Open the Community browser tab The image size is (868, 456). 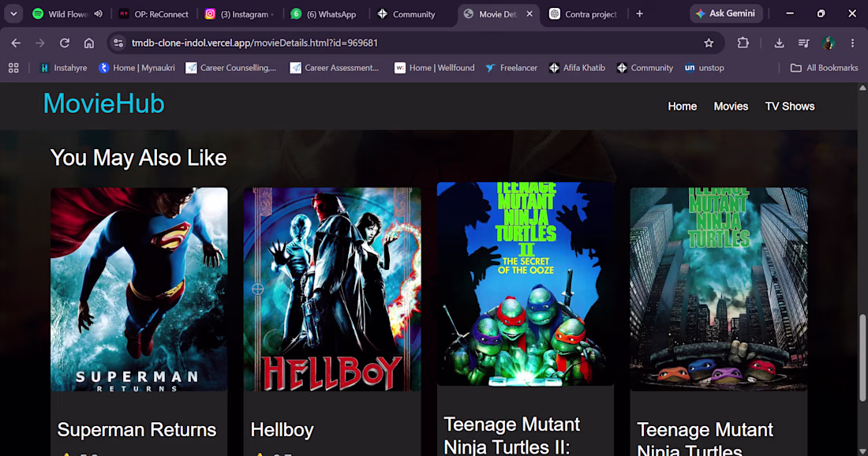407,14
